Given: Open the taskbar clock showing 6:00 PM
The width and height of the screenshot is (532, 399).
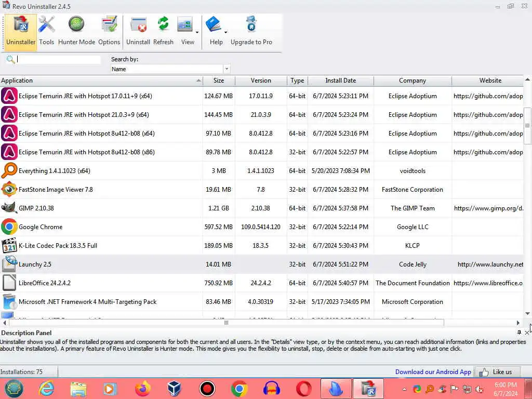Looking at the screenshot, I should (x=506, y=389).
